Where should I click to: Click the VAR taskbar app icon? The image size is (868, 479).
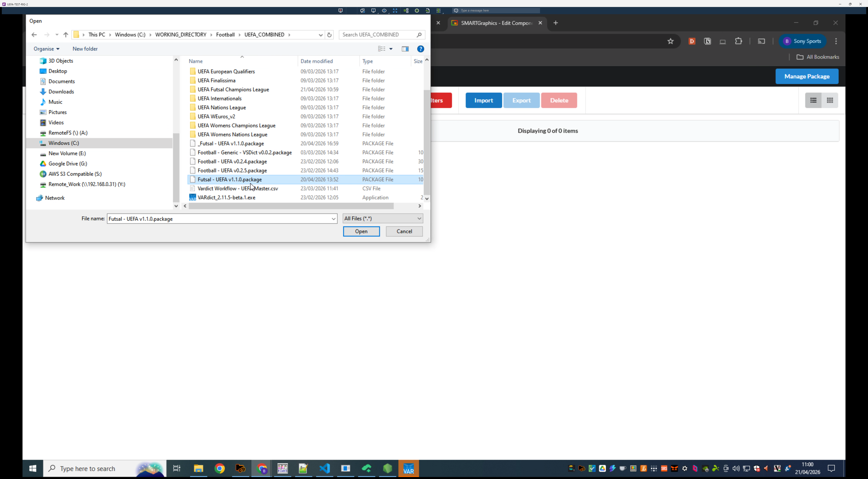click(408, 468)
